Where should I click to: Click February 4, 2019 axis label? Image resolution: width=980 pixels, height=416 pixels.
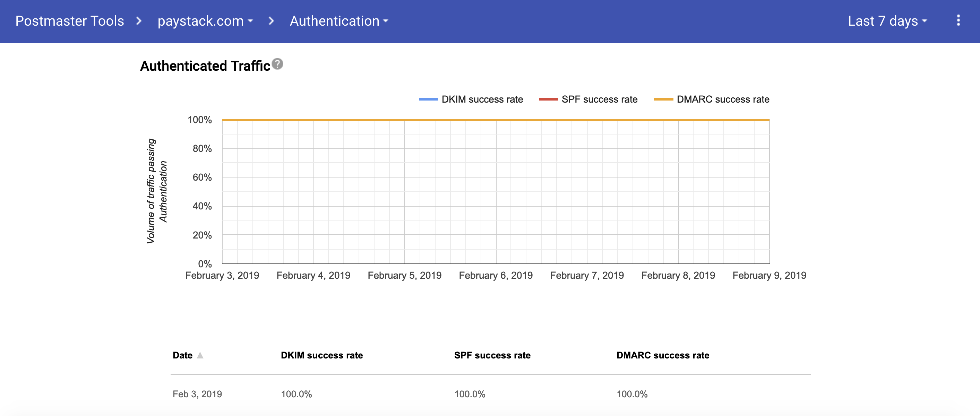(x=313, y=275)
